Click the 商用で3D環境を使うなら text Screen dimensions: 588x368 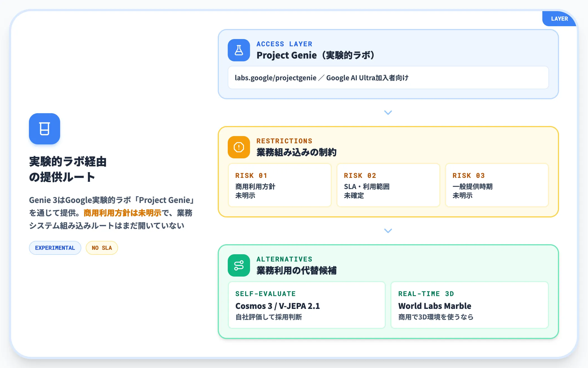tap(436, 317)
